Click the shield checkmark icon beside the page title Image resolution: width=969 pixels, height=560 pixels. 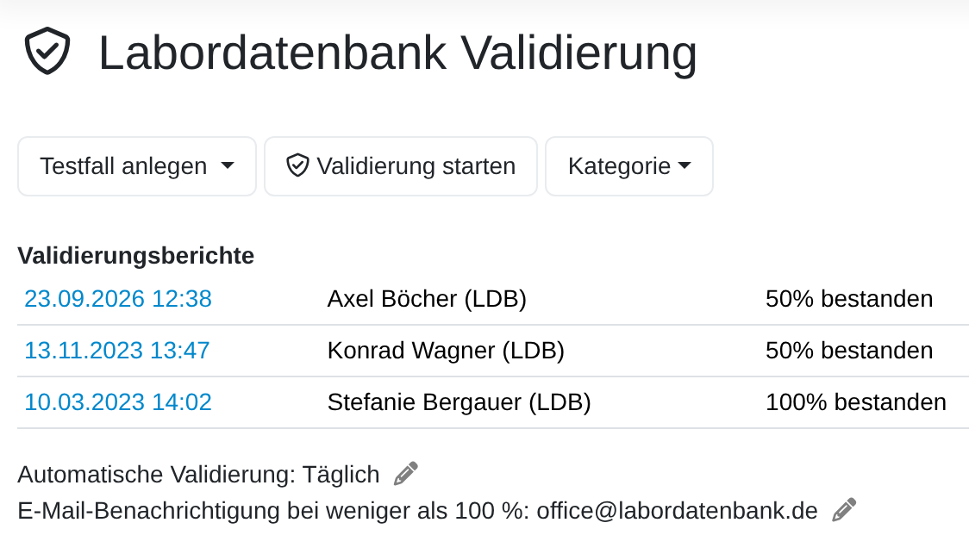point(47,51)
